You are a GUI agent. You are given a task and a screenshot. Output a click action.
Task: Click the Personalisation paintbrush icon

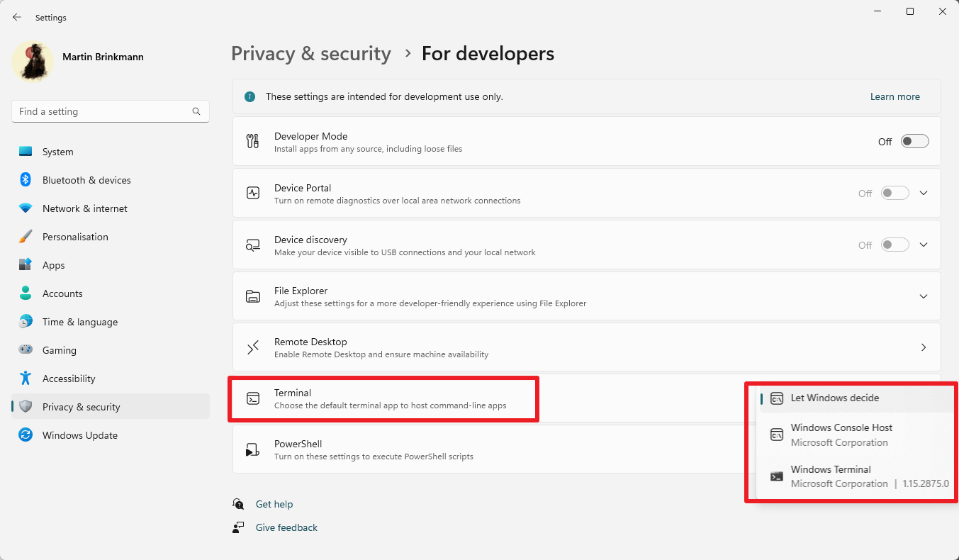click(26, 237)
